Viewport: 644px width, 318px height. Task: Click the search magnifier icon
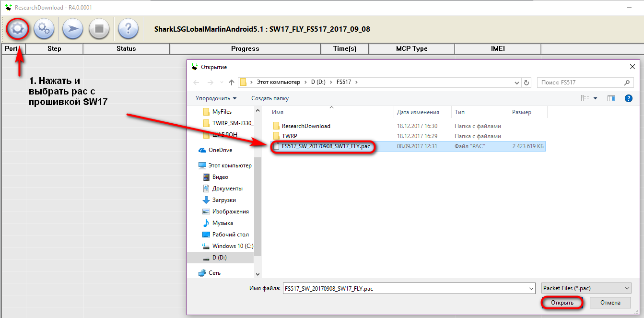tap(627, 82)
